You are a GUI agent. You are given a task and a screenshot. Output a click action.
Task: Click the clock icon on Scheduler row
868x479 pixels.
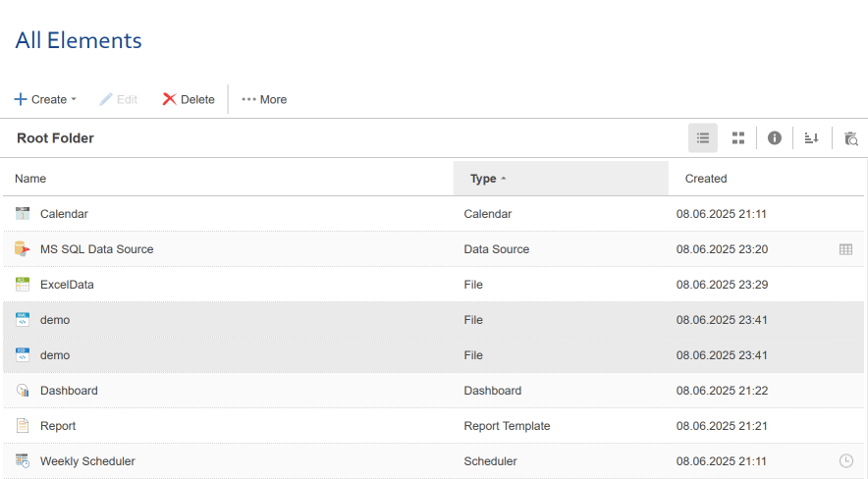pos(845,461)
